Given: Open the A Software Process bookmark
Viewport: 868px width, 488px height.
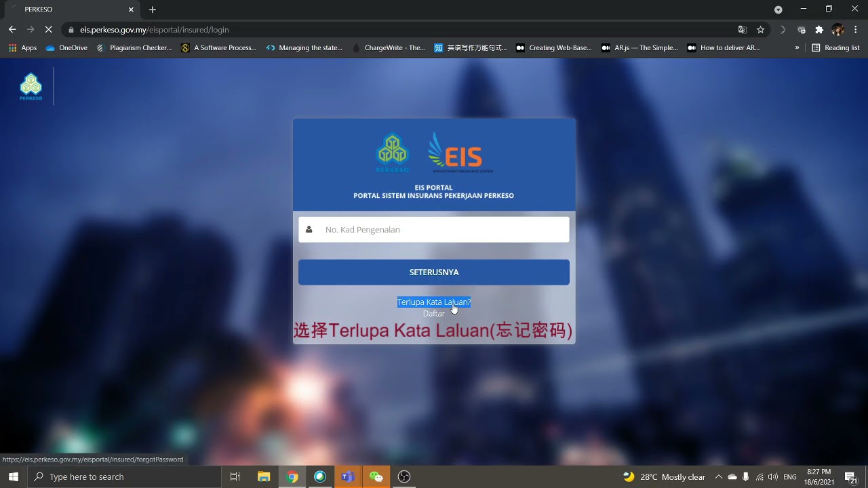Looking at the screenshot, I should [219, 48].
